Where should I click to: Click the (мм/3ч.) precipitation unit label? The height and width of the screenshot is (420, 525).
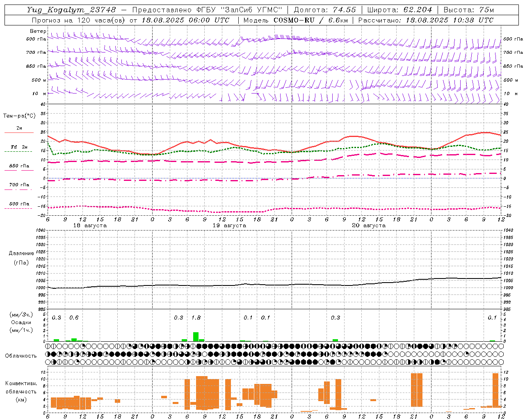tap(21, 315)
